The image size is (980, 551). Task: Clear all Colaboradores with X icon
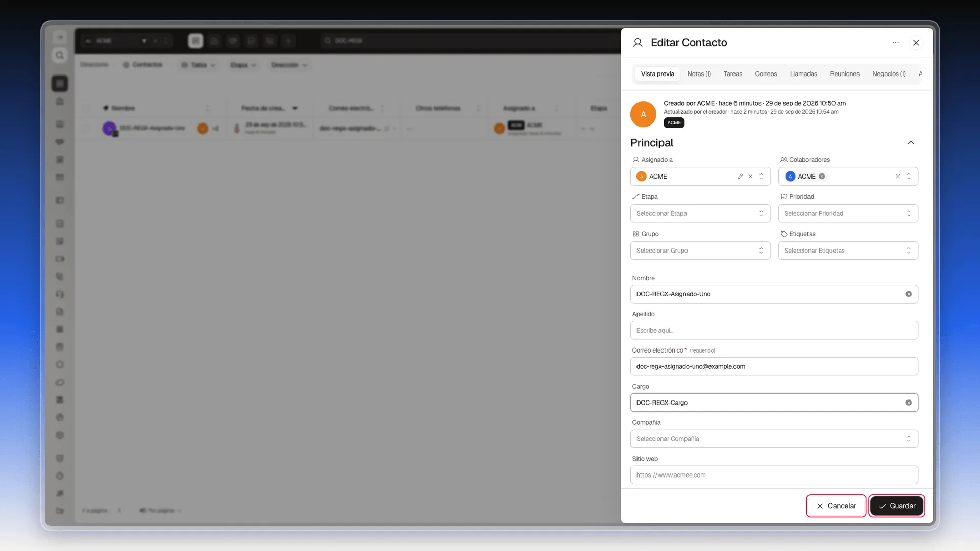tap(898, 177)
